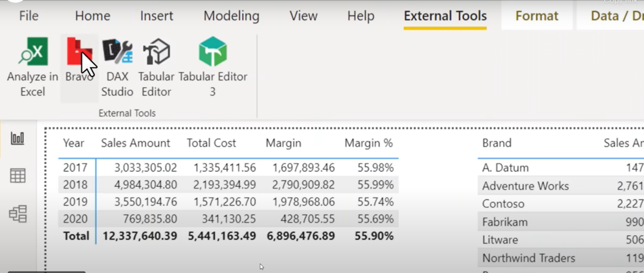Viewport: 644px width, 273px height.
Task: Click the Help tab
Action: (360, 16)
